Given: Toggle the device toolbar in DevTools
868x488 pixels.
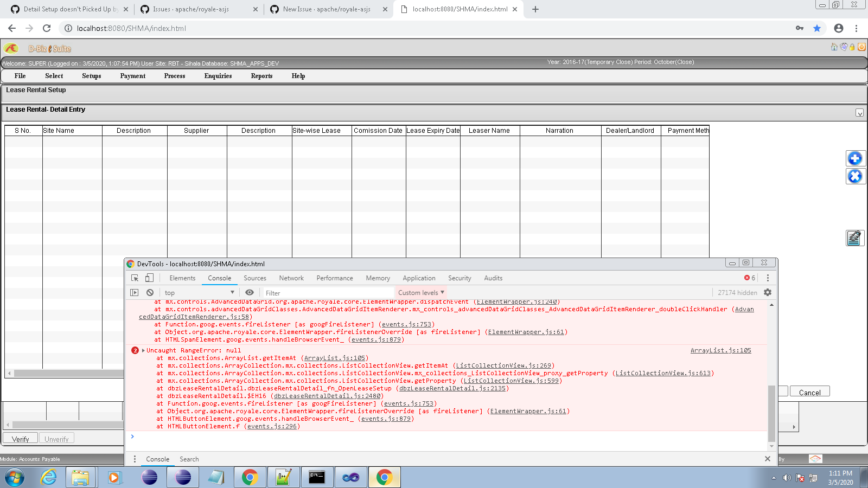Looking at the screenshot, I should (149, 278).
